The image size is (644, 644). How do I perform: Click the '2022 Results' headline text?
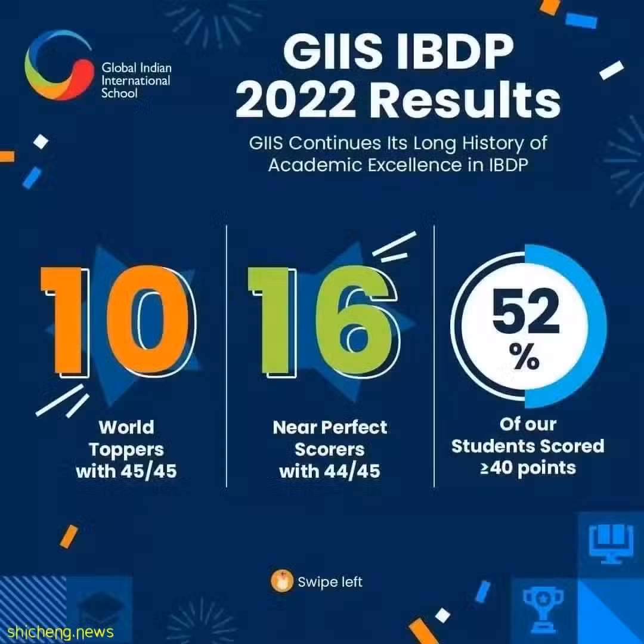pos(398,100)
